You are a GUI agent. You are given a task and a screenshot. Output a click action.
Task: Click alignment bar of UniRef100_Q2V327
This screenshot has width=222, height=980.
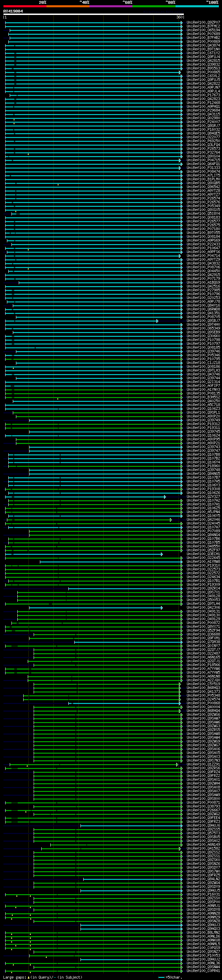[85, 497]
